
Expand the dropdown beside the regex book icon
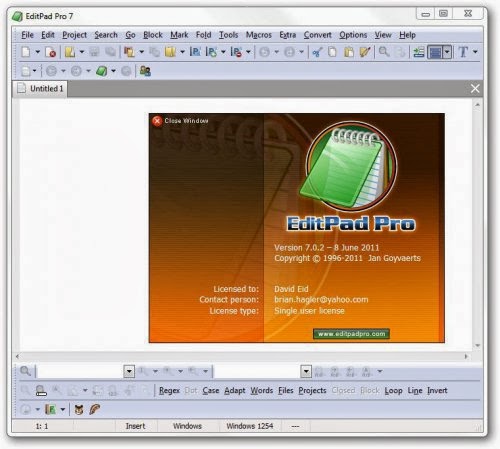pos(62,409)
